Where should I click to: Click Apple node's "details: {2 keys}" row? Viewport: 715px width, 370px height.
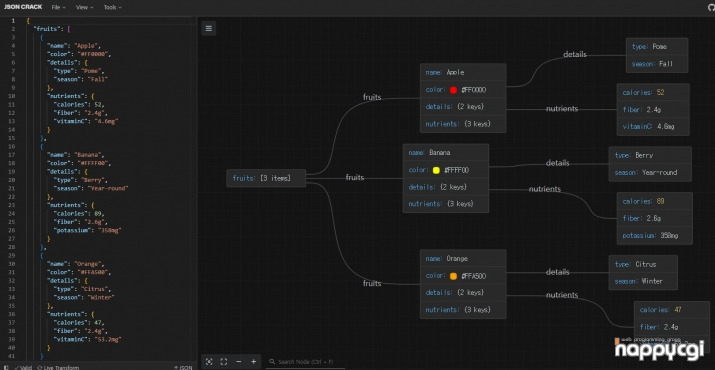(x=463, y=106)
